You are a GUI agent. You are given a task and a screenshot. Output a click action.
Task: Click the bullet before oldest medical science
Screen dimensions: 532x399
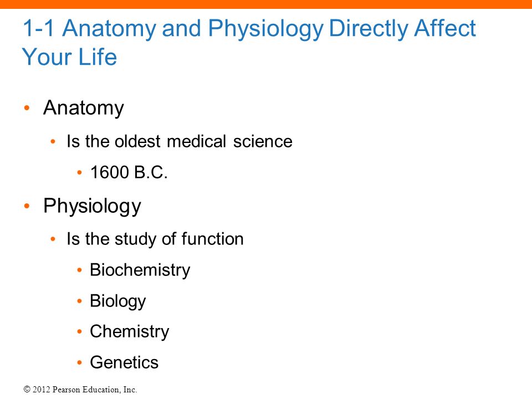(x=53, y=141)
